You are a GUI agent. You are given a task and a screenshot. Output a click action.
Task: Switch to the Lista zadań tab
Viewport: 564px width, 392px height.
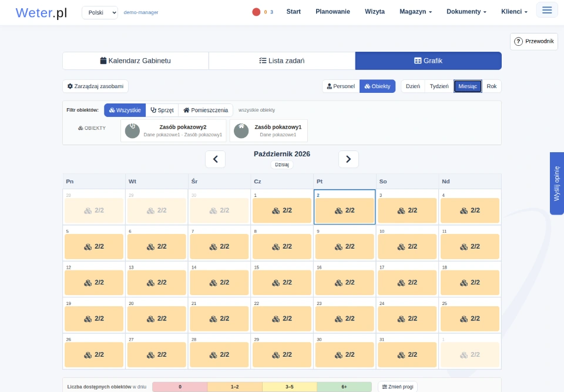coord(282,61)
